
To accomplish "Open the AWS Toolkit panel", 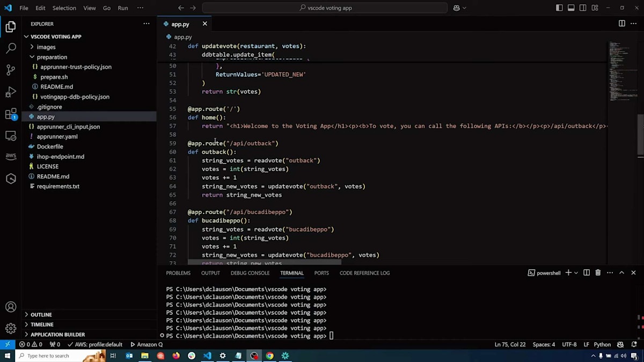I will (x=11, y=157).
